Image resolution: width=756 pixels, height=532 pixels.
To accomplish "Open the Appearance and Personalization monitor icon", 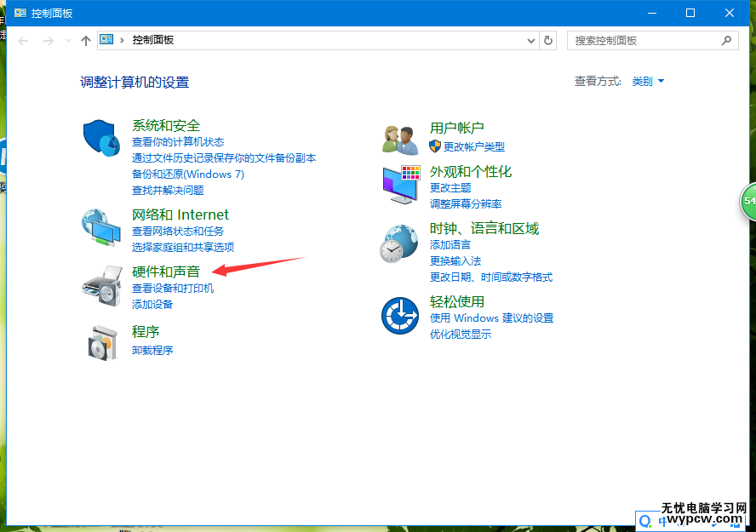I will (401, 185).
